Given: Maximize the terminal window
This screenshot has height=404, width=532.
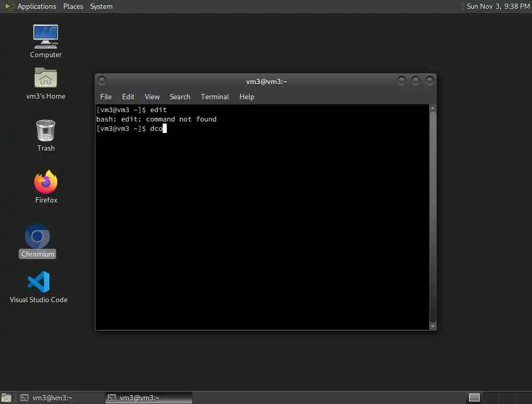Looking at the screenshot, I should pyautogui.click(x=415, y=80).
